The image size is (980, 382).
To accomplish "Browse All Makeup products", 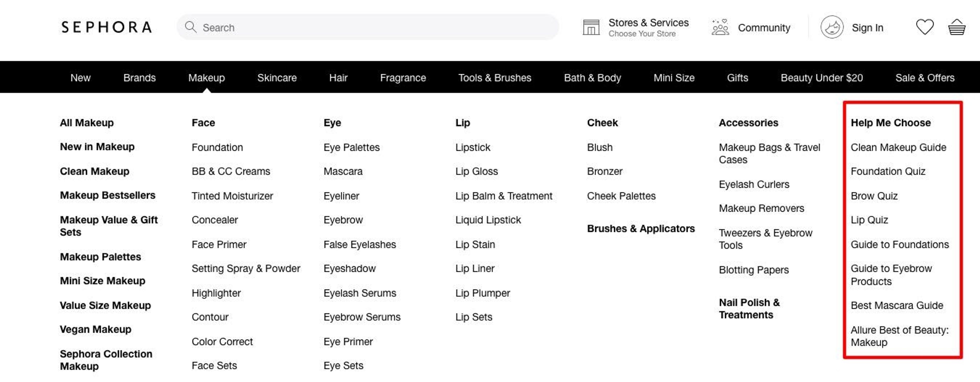I will 86,122.
